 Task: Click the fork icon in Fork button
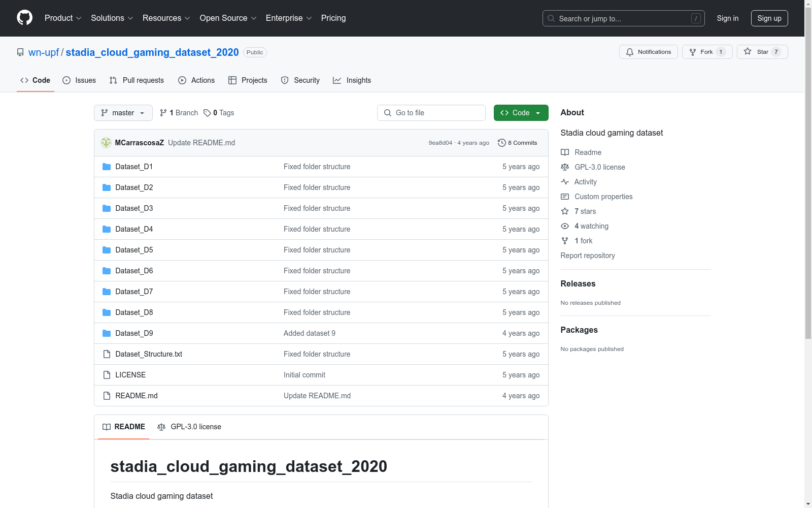(693, 52)
